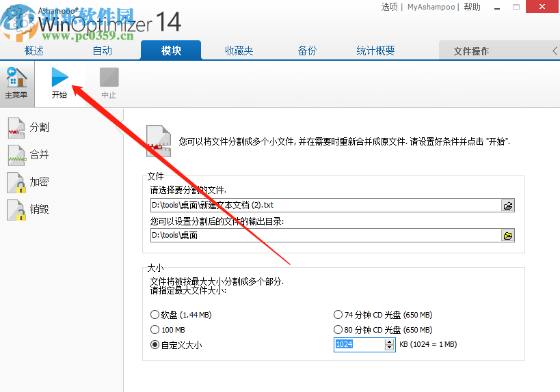
Task: Click the 中止 gray stop button
Action: [x=109, y=83]
